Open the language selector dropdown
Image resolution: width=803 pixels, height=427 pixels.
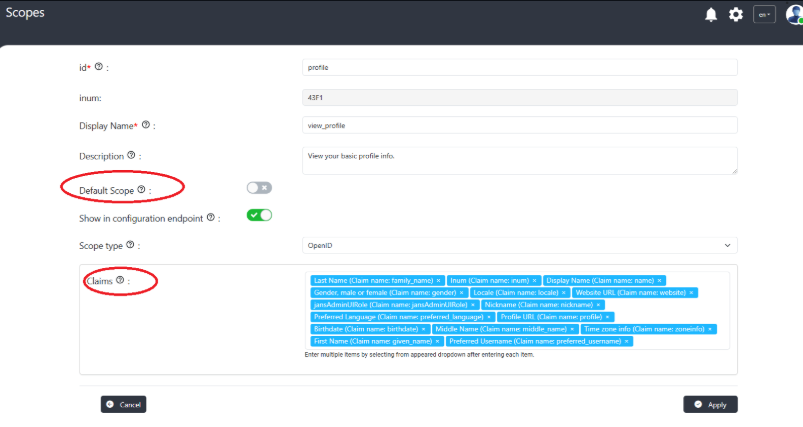tap(764, 14)
